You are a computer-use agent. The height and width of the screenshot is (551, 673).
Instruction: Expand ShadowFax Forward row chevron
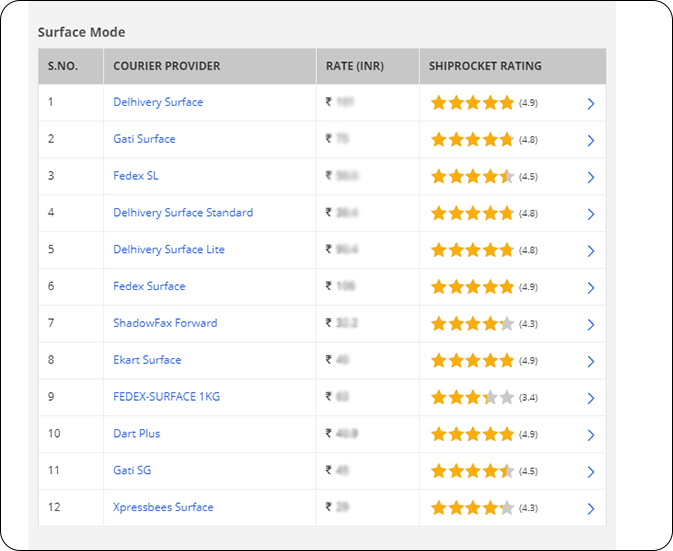coord(591,325)
